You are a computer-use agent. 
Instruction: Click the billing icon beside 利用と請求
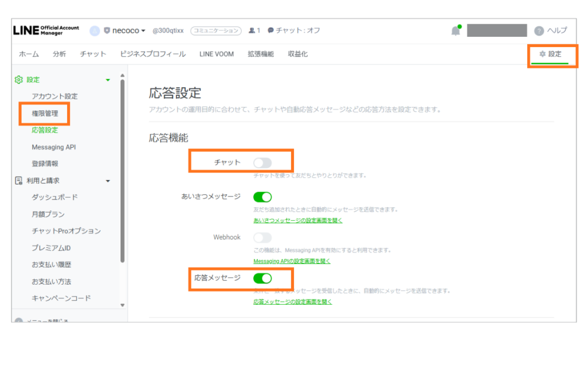coord(19,181)
